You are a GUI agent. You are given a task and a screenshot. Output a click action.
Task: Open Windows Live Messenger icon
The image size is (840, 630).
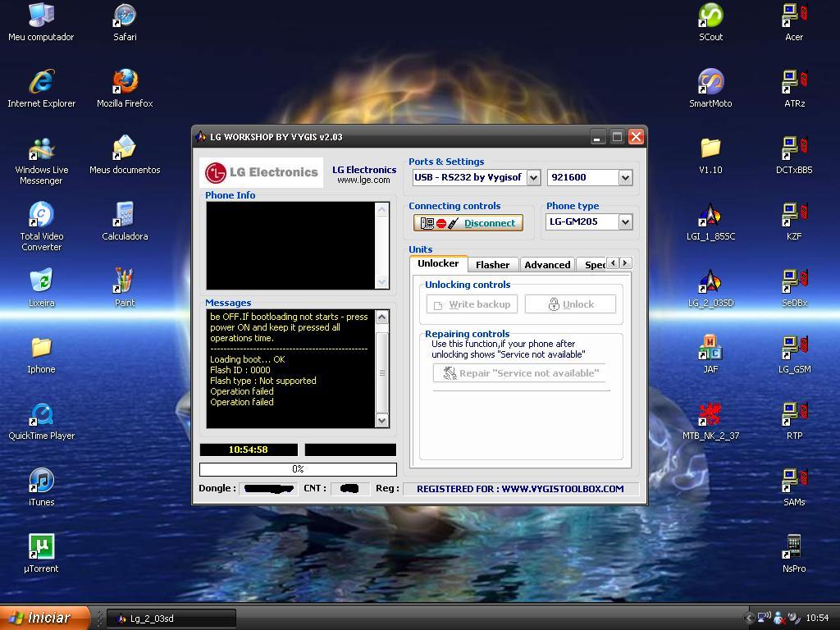(x=41, y=161)
